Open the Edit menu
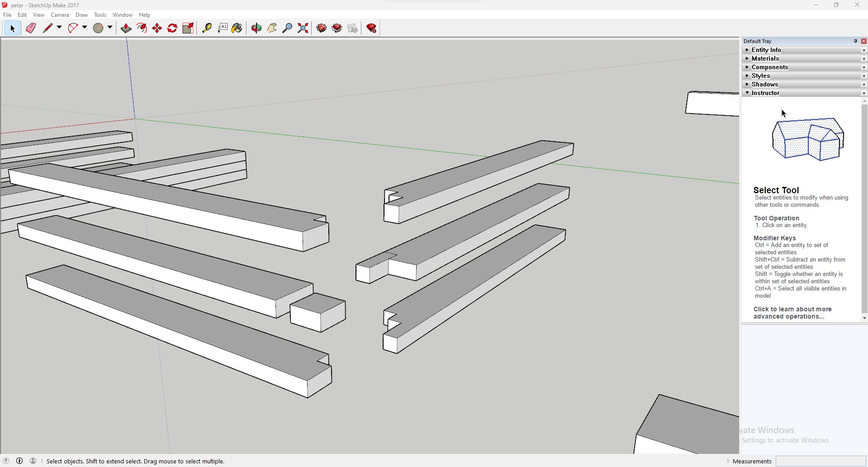Image resolution: width=868 pixels, height=467 pixels. click(x=22, y=15)
